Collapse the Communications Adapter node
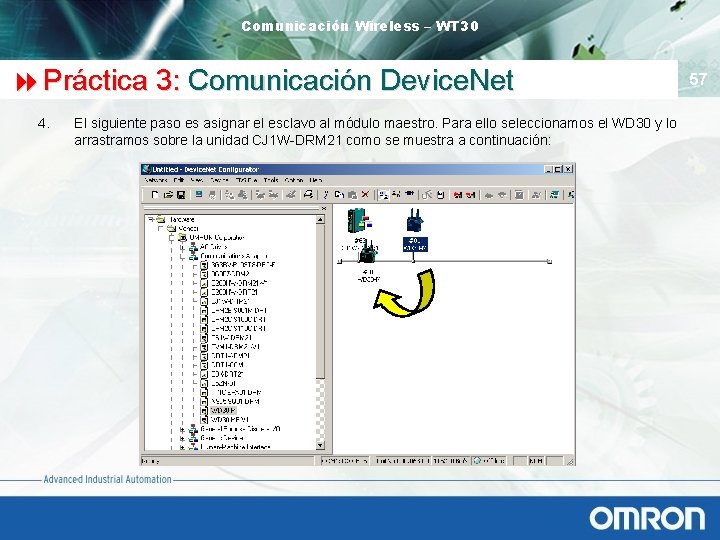The height and width of the screenshot is (540, 720). (x=182, y=256)
